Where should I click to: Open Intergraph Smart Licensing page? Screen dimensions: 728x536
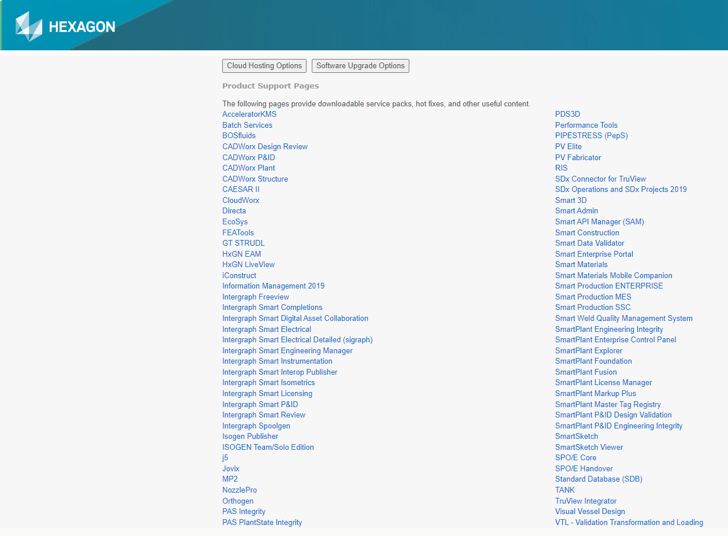(x=267, y=393)
